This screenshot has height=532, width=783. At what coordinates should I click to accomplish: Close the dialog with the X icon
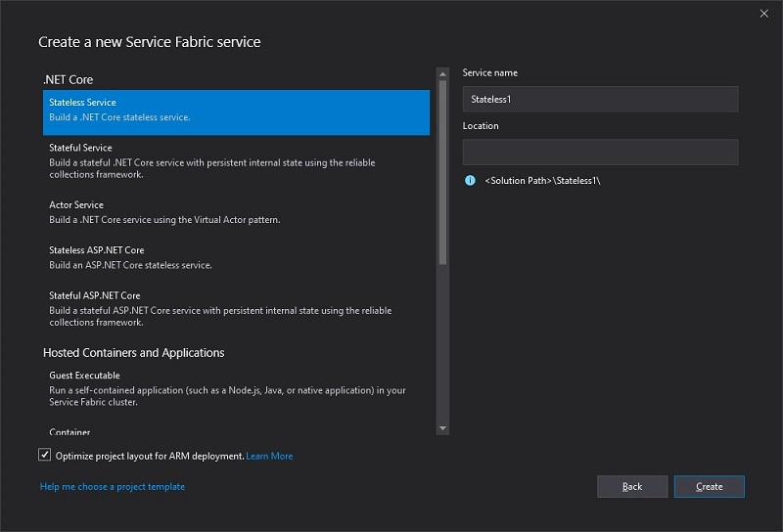764,14
